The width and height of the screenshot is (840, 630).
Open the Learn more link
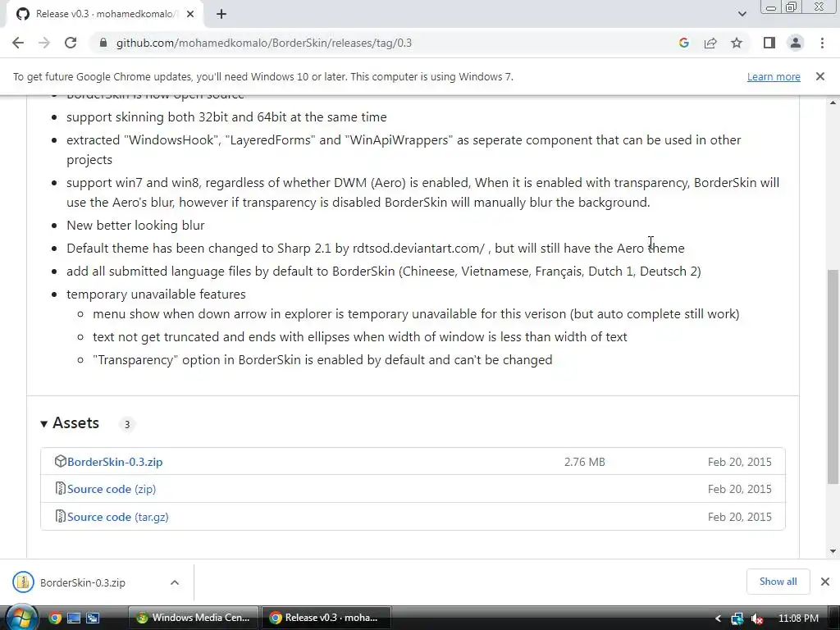[774, 76]
